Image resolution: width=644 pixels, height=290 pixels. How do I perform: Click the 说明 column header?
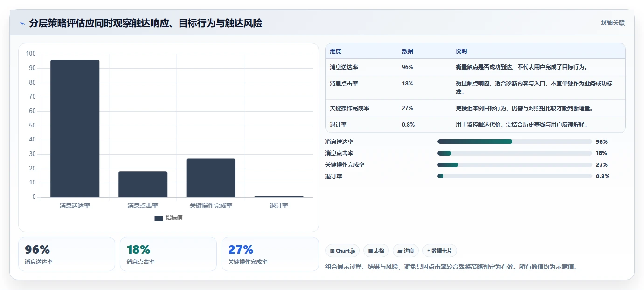coord(461,51)
